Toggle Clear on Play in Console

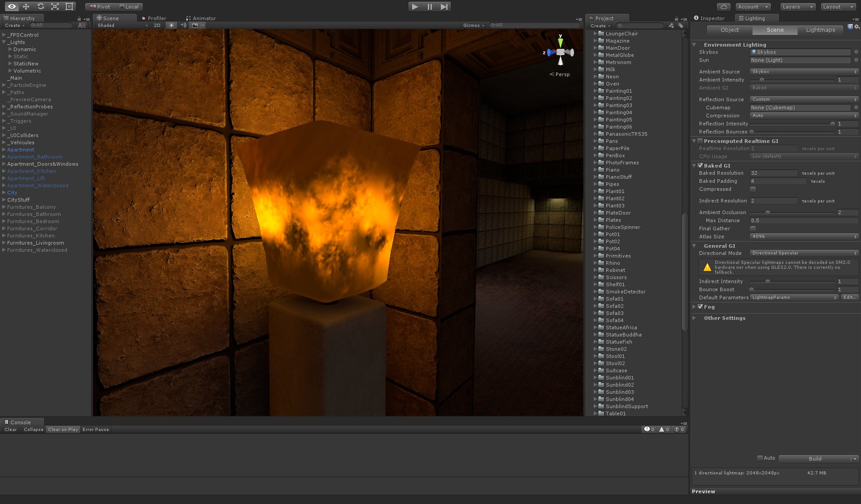coord(63,429)
